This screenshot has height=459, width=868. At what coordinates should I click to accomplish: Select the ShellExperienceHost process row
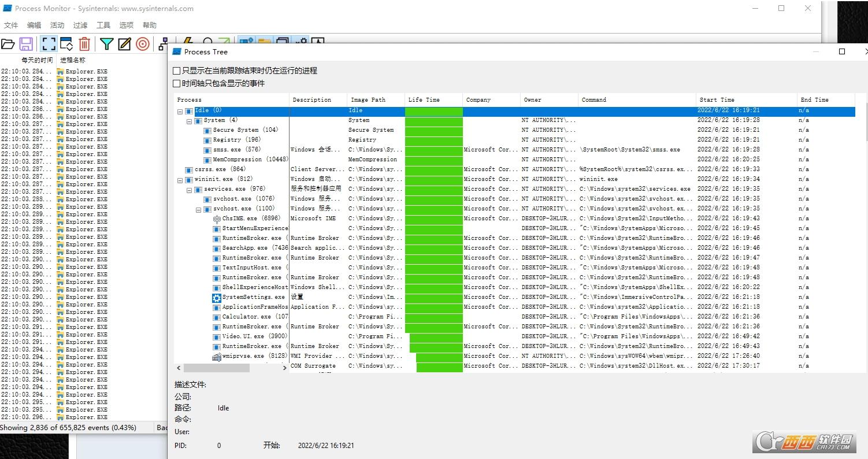[255, 287]
